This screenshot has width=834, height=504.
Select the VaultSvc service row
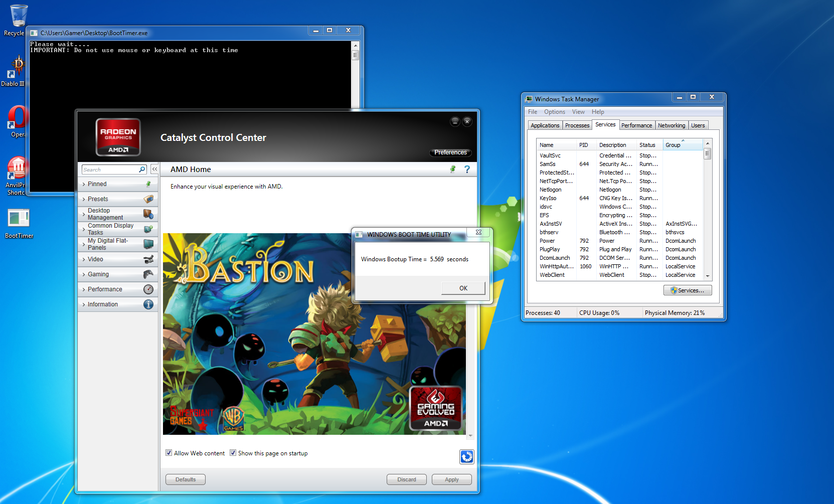click(620, 155)
